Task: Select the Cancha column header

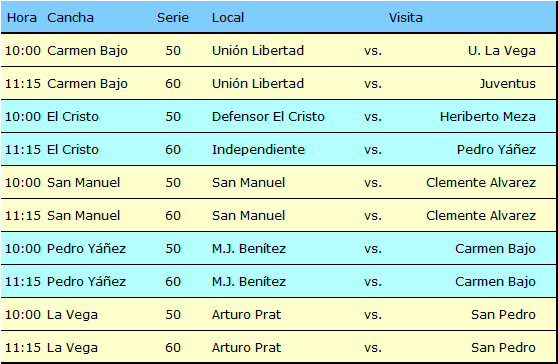Action: pos(70,17)
